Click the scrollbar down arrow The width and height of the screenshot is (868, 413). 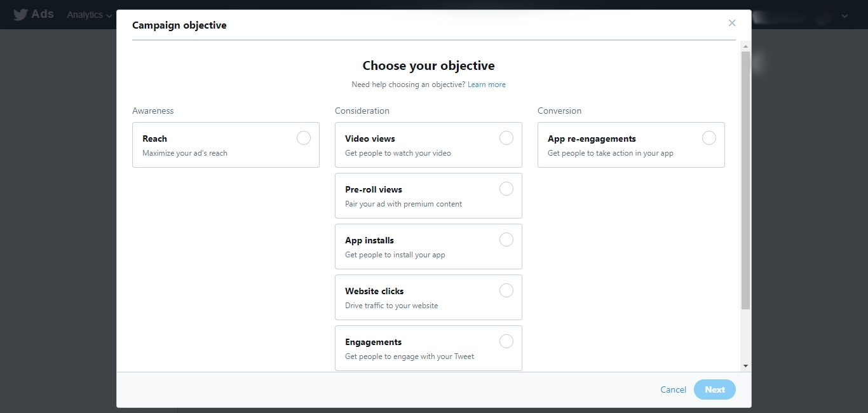click(746, 366)
